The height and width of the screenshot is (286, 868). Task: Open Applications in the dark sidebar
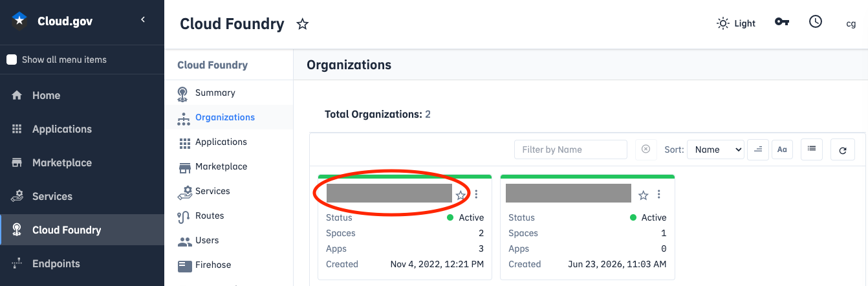82,129
